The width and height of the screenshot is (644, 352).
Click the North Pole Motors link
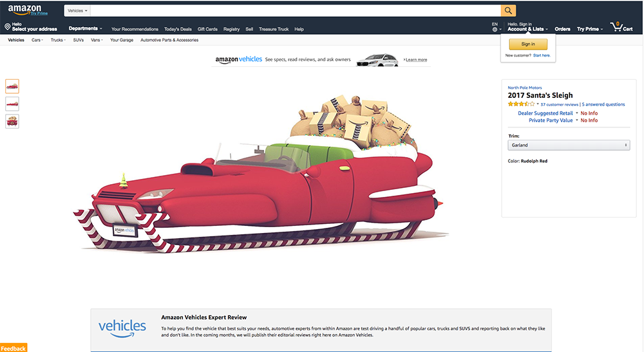524,88
